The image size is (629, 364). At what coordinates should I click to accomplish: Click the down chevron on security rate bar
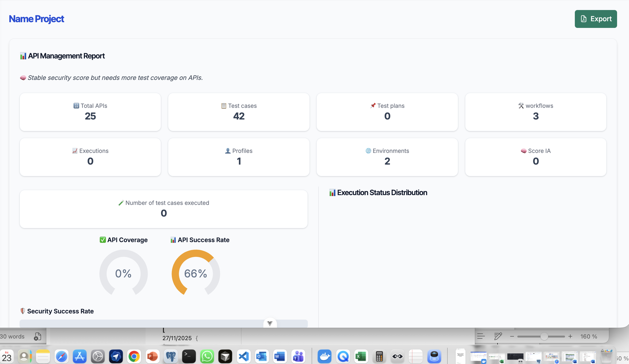[x=270, y=323]
